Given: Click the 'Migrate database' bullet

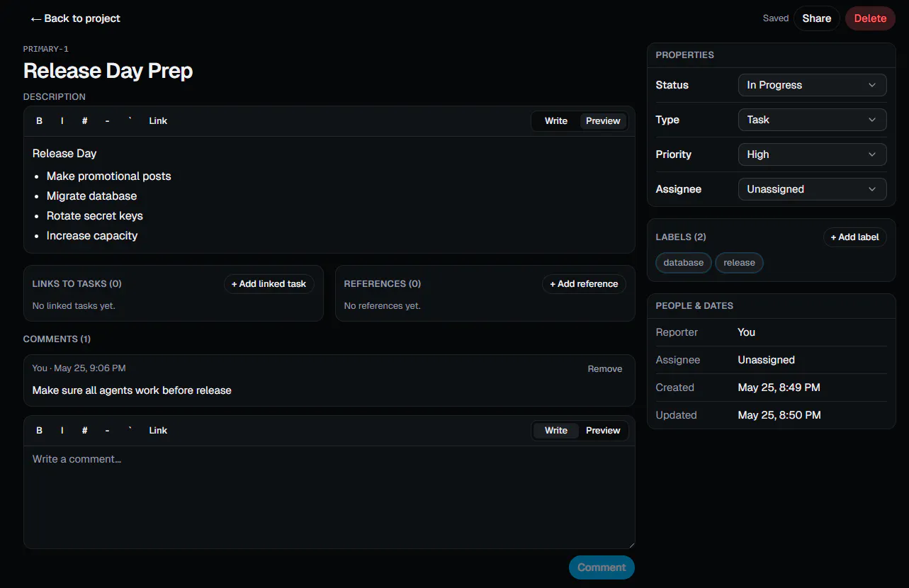Looking at the screenshot, I should (x=92, y=196).
